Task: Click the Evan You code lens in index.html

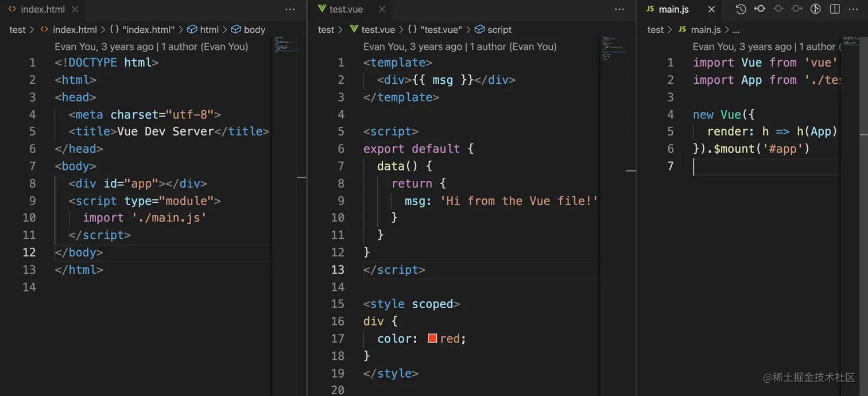Action: (152, 46)
